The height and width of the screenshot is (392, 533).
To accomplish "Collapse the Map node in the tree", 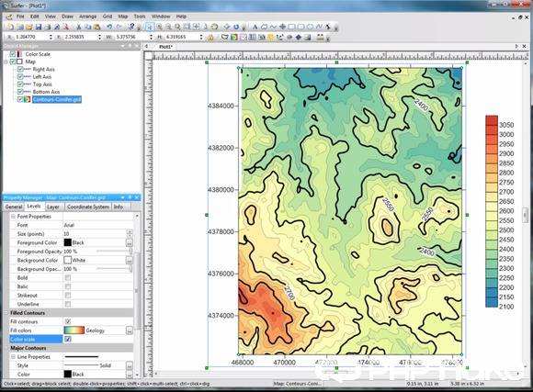I will point(6,62).
